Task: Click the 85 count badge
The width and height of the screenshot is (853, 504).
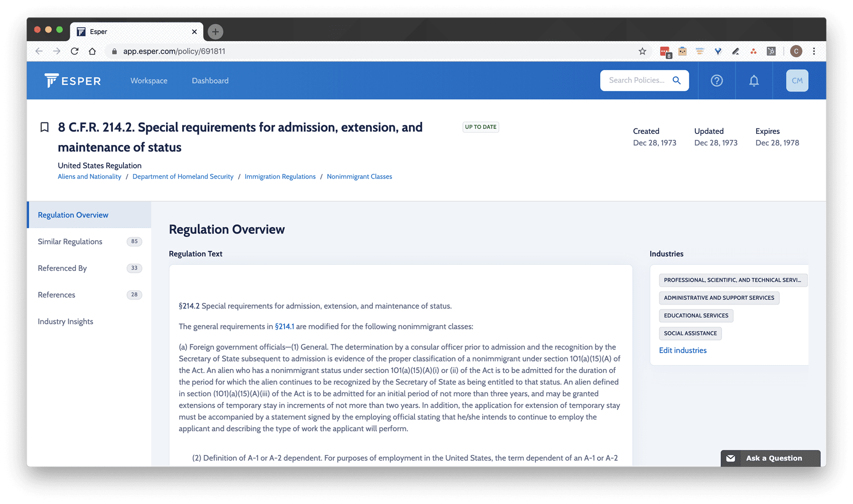Action: [x=134, y=241]
